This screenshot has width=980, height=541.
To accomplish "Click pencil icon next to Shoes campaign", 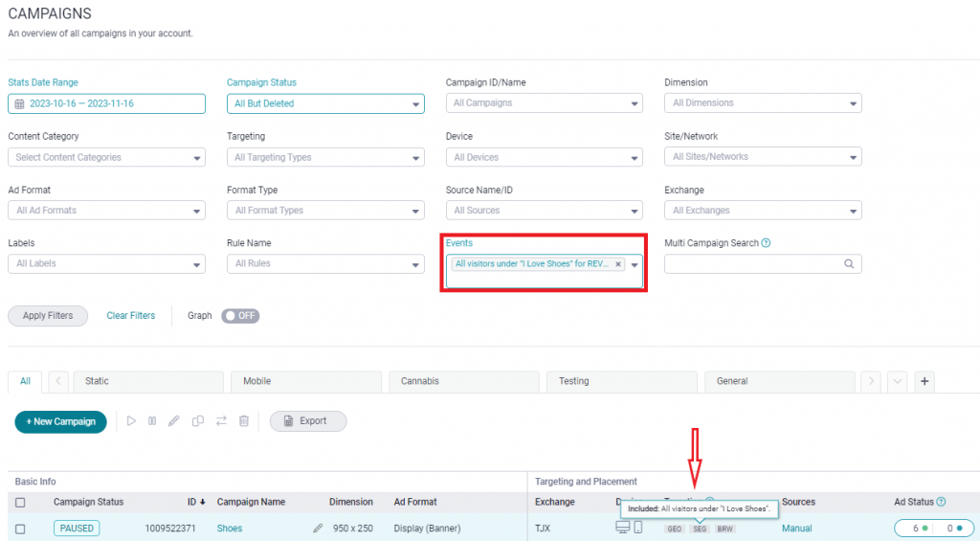I will (318, 529).
